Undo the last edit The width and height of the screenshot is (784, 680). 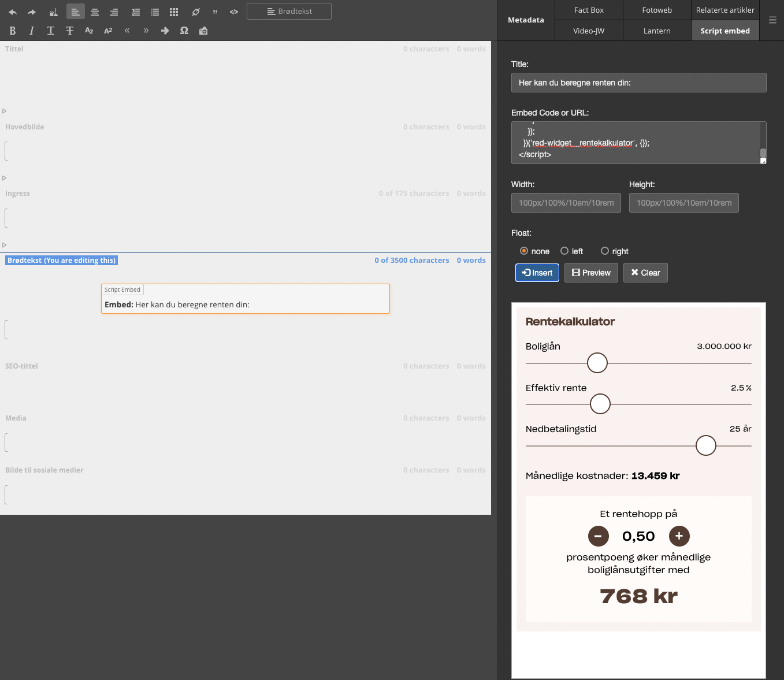(x=13, y=12)
